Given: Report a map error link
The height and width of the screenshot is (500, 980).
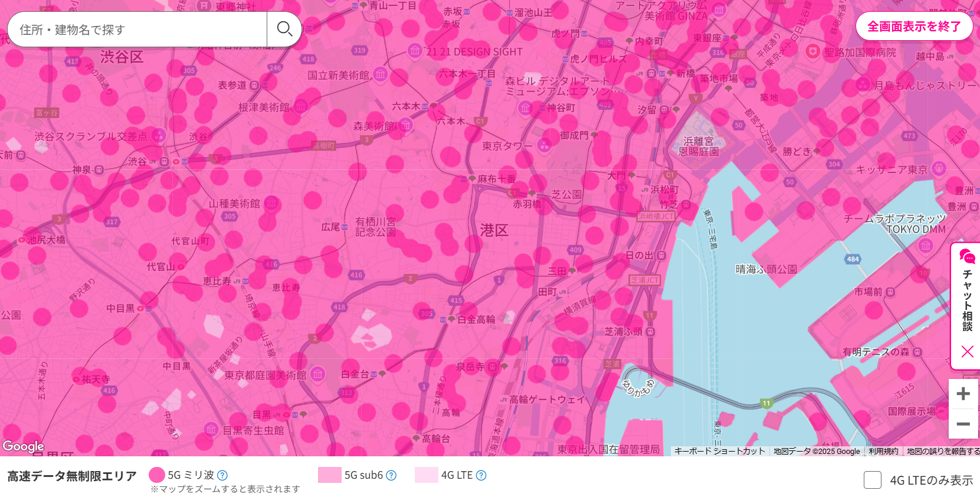Looking at the screenshot, I should tap(943, 451).
